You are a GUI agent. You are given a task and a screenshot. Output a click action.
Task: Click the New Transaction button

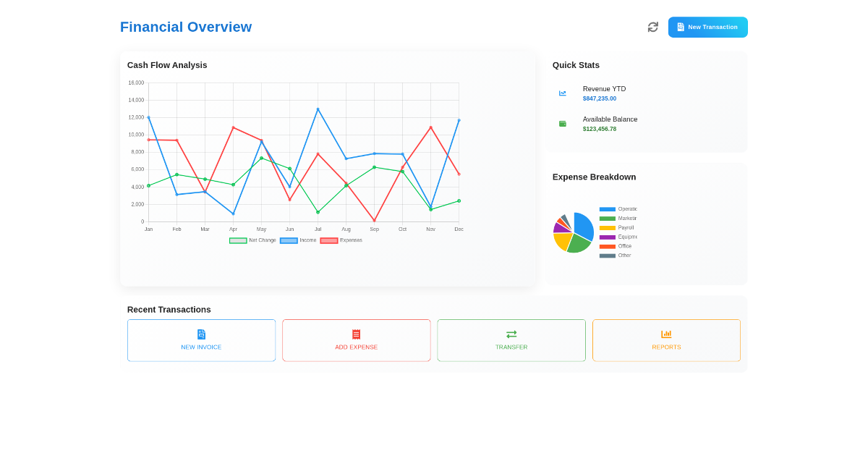(707, 27)
